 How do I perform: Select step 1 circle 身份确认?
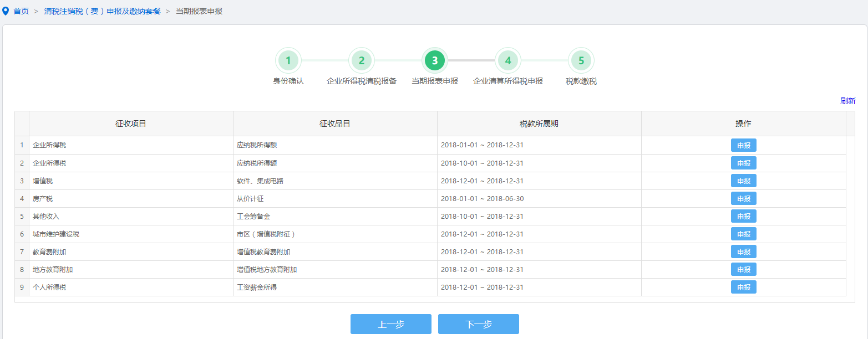point(288,61)
